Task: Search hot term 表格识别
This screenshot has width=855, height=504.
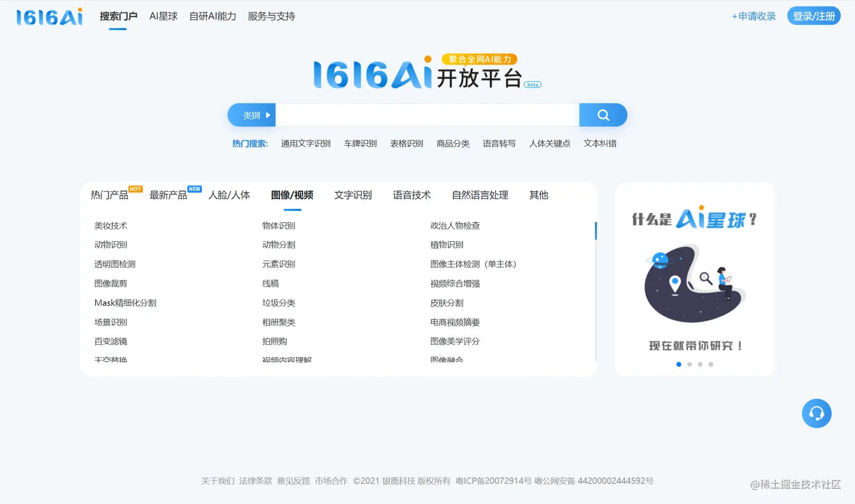Action: pyautogui.click(x=407, y=144)
